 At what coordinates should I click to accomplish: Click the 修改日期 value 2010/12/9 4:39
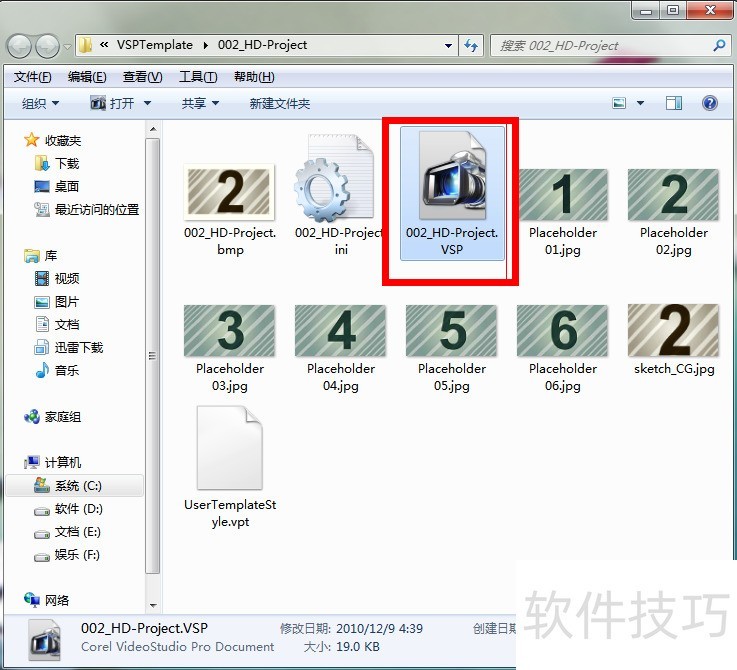coord(379,629)
